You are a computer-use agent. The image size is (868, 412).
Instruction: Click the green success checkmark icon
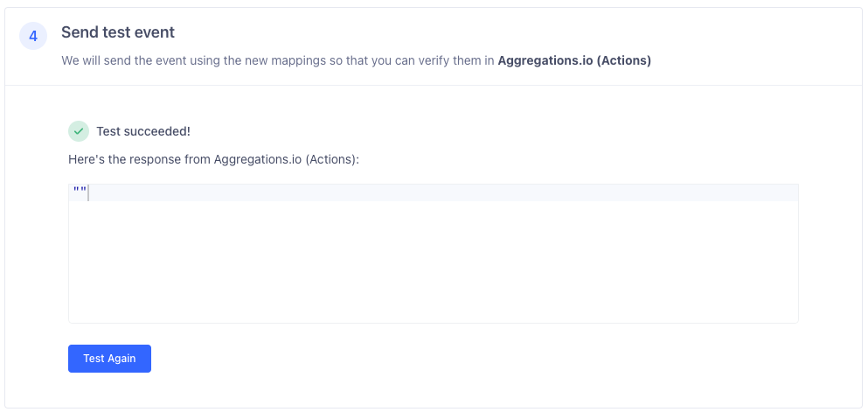(79, 131)
